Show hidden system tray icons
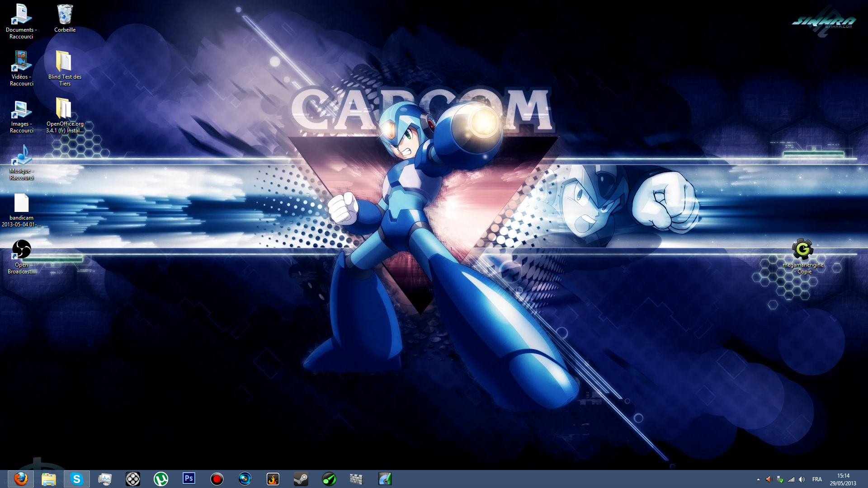868x488 pixels. (x=758, y=479)
